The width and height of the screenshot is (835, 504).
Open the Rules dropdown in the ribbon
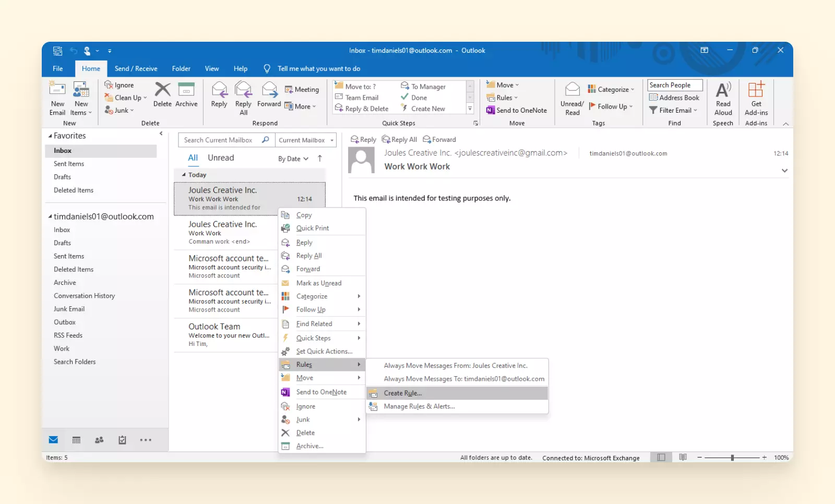pyautogui.click(x=502, y=98)
